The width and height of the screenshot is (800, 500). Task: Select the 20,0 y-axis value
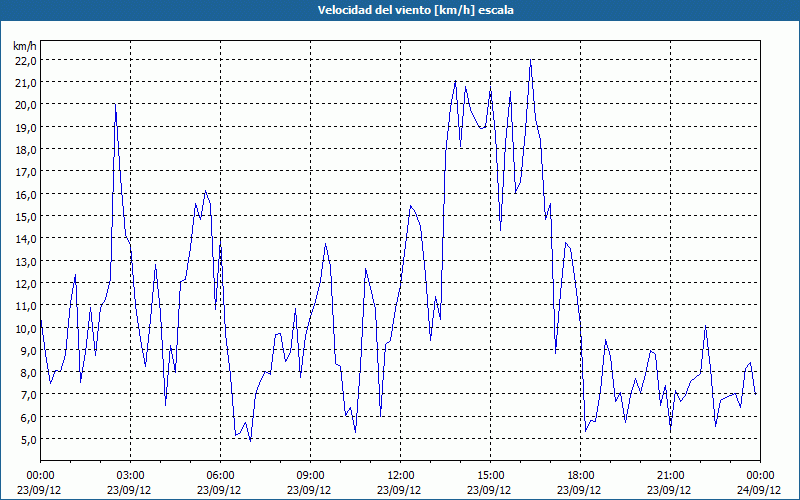26,105
